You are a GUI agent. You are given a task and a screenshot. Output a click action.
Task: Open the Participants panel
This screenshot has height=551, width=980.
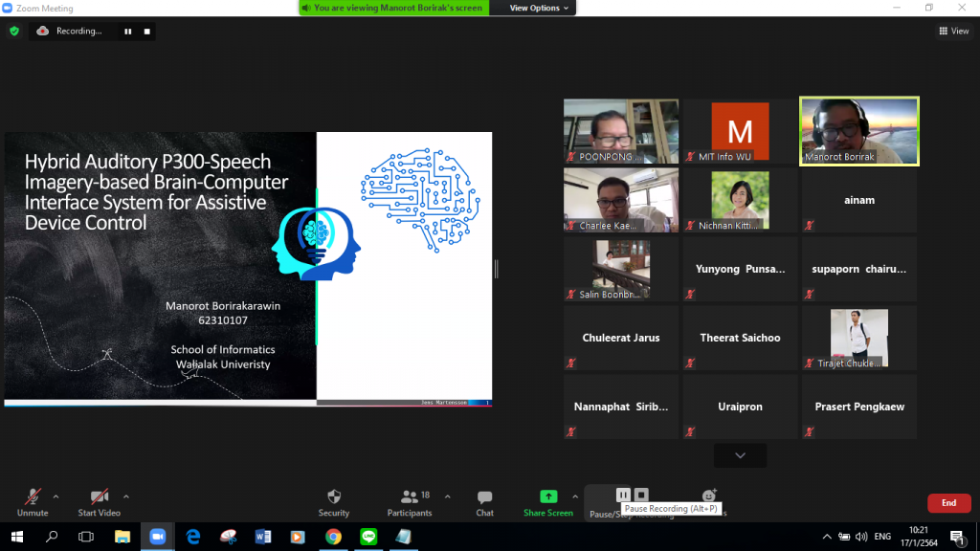(410, 501)
